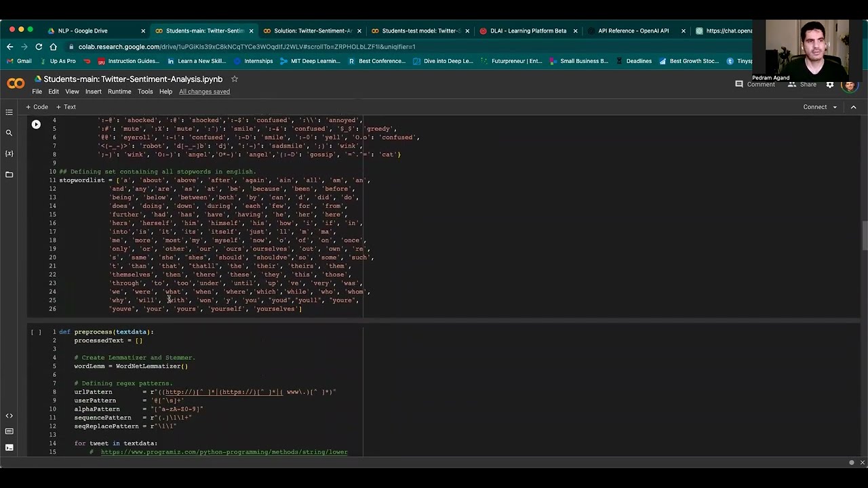Click the notebook title Twitter-Sentiment-Analysis.ipynb

pos(133,79)
